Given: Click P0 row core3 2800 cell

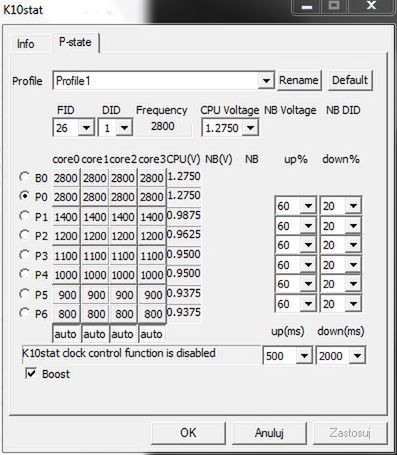Looking at the screenshot, I should (x=152, y=197).
